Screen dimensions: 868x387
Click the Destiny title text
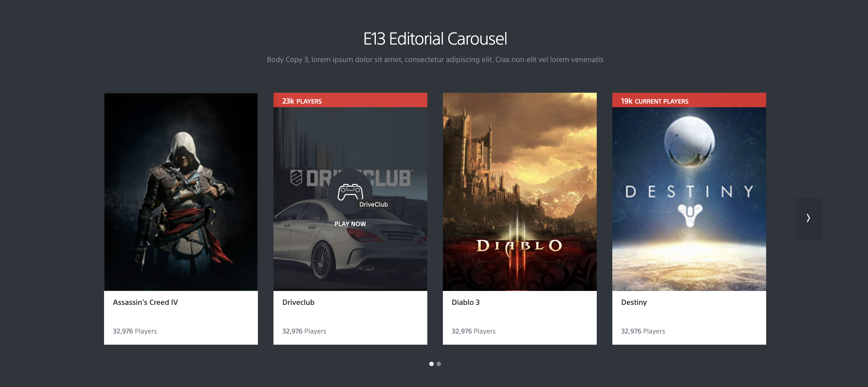pos(633,302)
